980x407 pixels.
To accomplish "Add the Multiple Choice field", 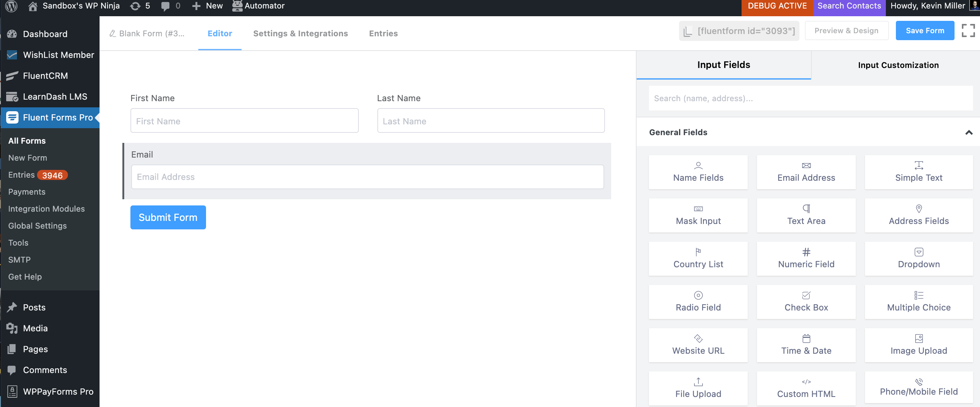I will 919,302.
